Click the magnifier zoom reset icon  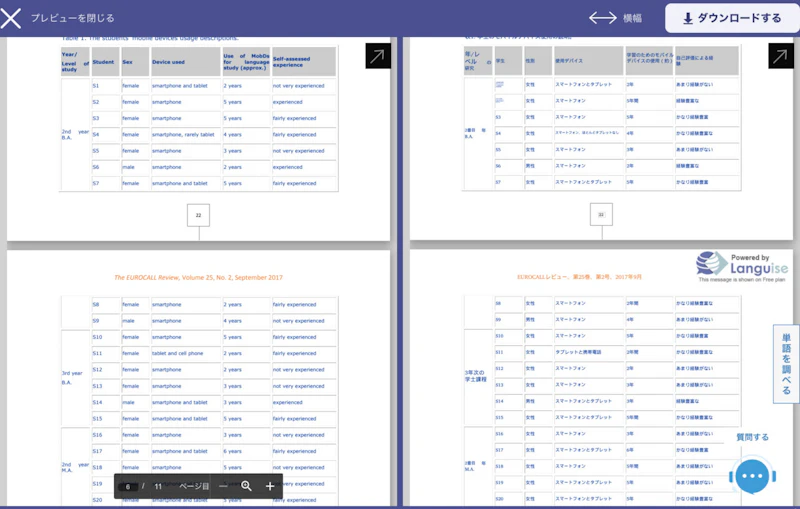(246, 486)
